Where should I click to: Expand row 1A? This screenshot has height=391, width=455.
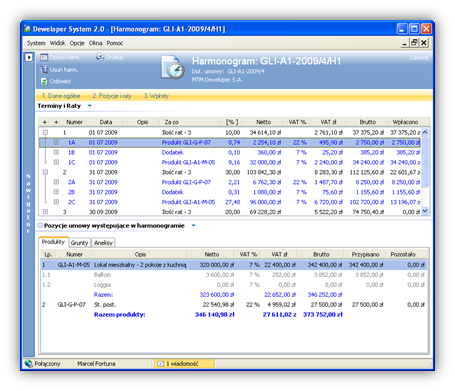pyautogui.click(x=56, y=142)
